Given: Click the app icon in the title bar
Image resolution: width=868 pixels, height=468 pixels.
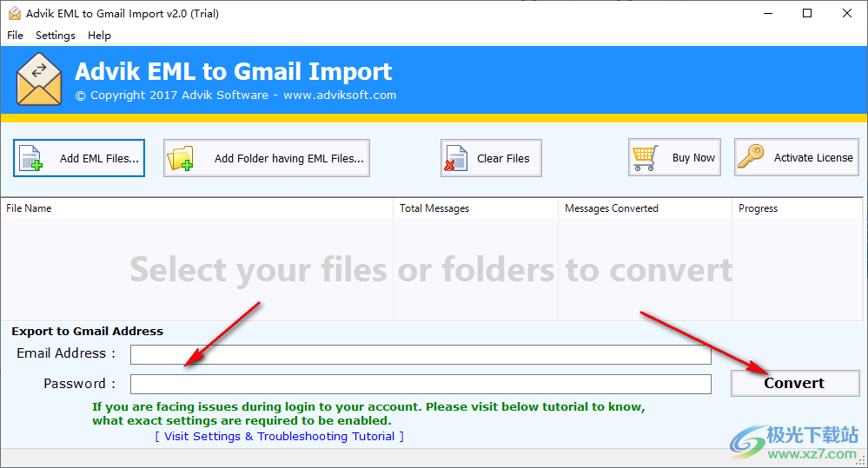Looking at the screenshot, I should [x=15, y=13].
